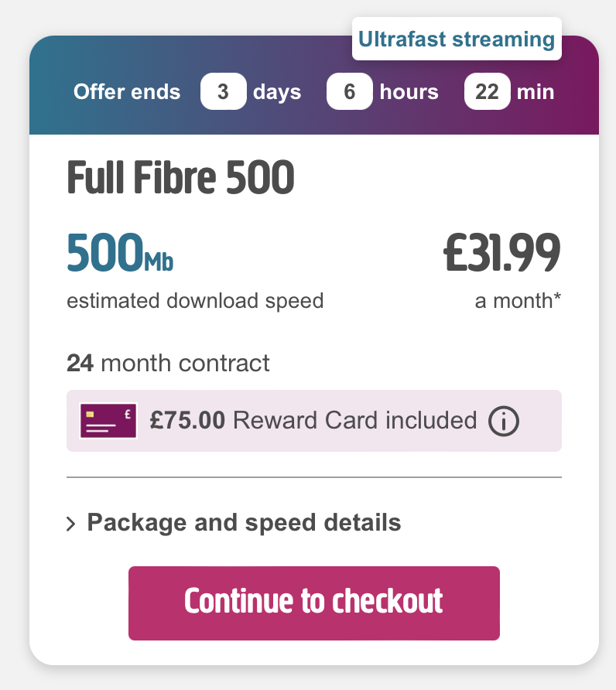Click the Reward Card icon
616x690 pixels.
[107, 420]
